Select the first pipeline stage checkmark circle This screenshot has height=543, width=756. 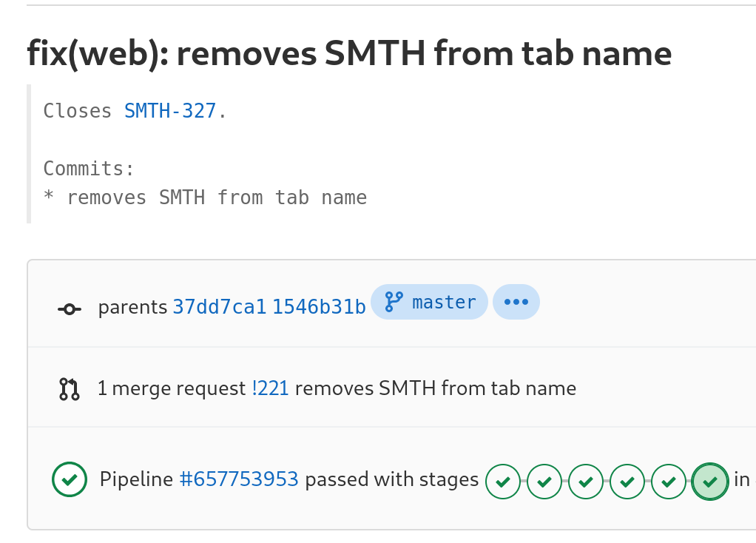pyautogui.click(x=503, y=481)
